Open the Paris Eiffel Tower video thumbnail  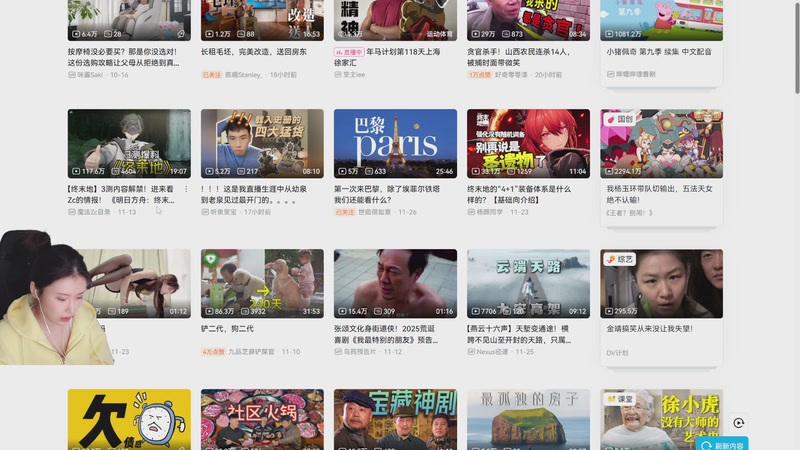click(395, 143)
